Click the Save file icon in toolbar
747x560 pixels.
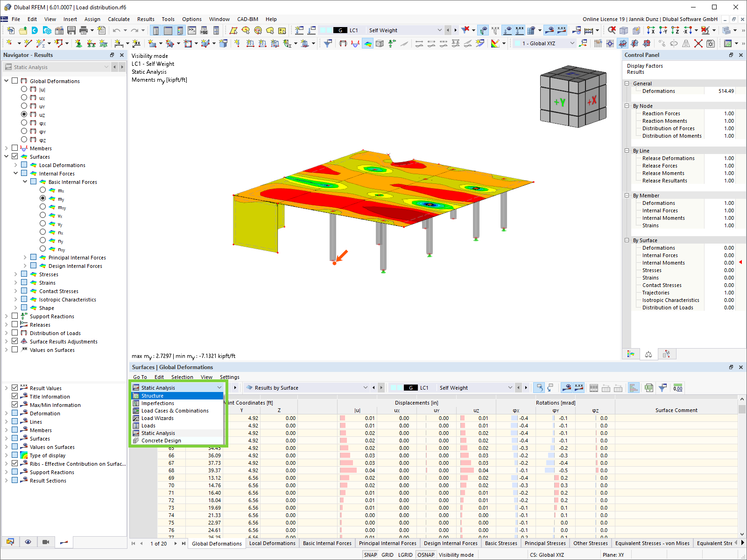pyautogui.click(x=71, y=30)
